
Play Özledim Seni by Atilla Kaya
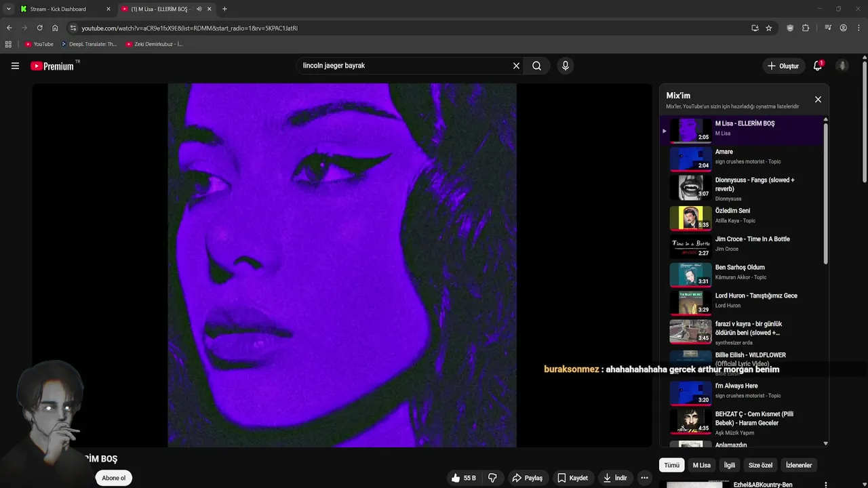point(743,217)
